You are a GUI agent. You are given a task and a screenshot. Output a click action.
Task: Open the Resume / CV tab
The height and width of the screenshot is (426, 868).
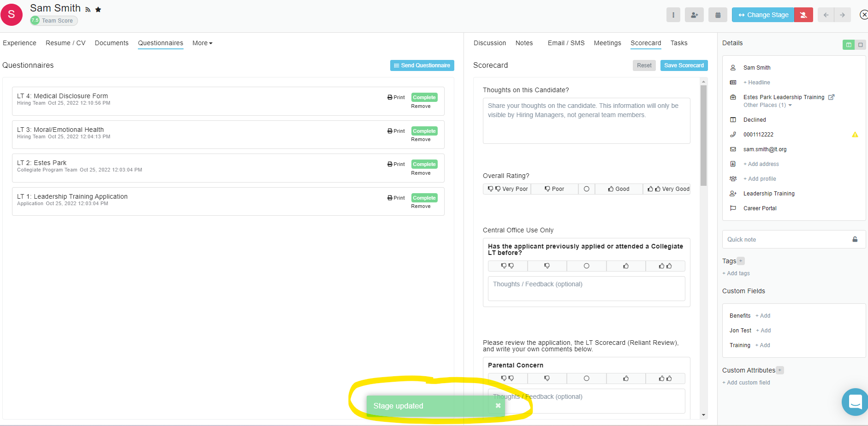pos(65,43)
